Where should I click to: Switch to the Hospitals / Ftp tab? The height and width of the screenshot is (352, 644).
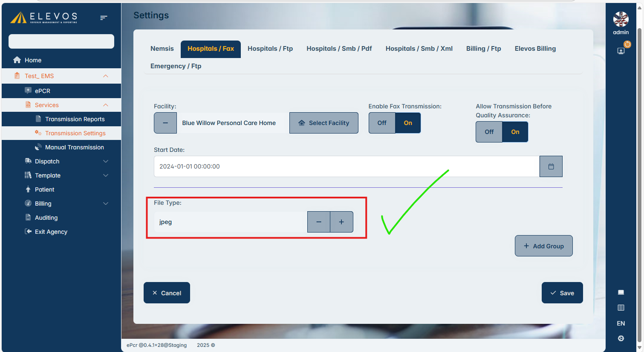pos(270,49)
